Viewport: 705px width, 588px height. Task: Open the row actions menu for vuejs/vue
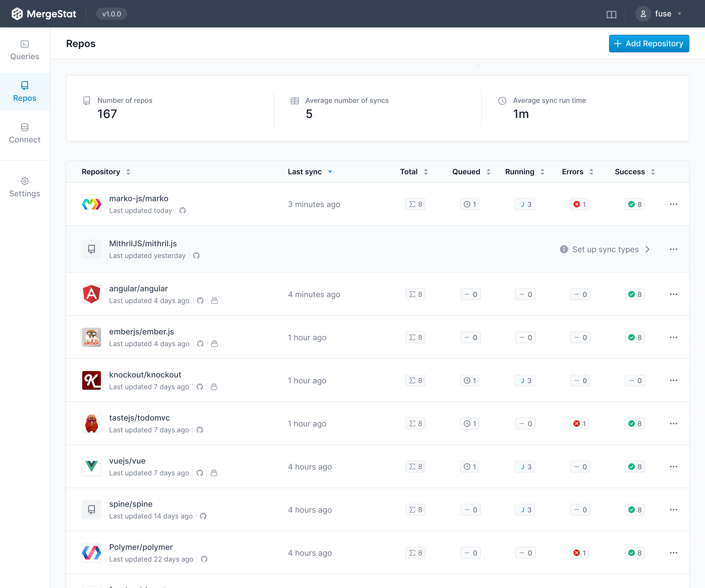[x=674, y=466]
